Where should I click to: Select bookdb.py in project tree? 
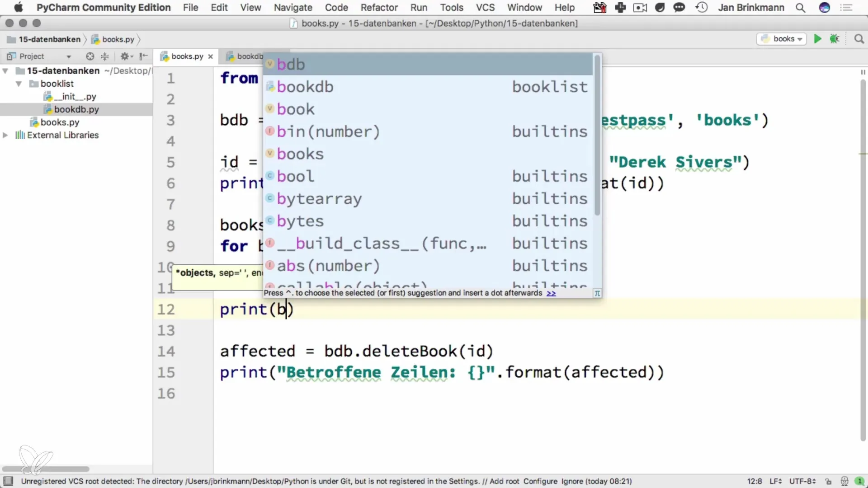71,109
